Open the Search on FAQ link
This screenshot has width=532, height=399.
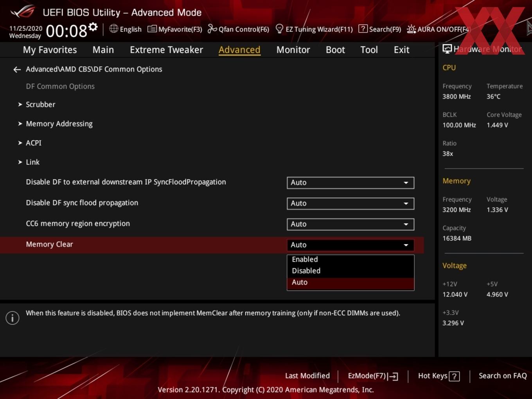coord(503,376)
